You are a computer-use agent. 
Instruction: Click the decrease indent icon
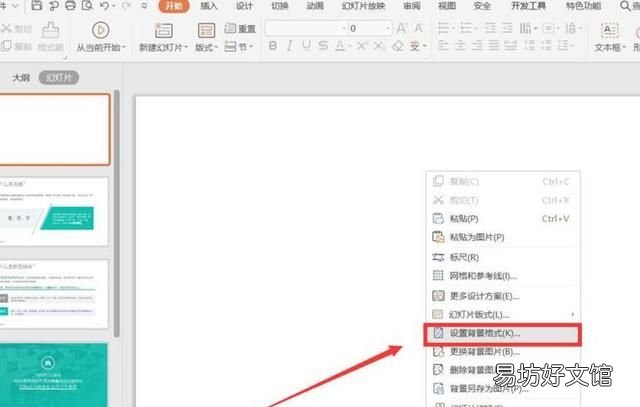[490, 28]
